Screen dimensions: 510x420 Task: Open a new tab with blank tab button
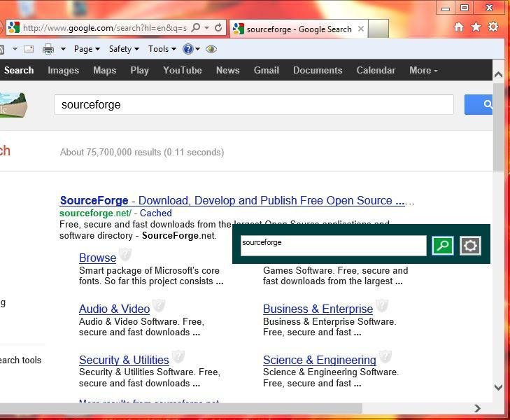click(x=378, y=29)
